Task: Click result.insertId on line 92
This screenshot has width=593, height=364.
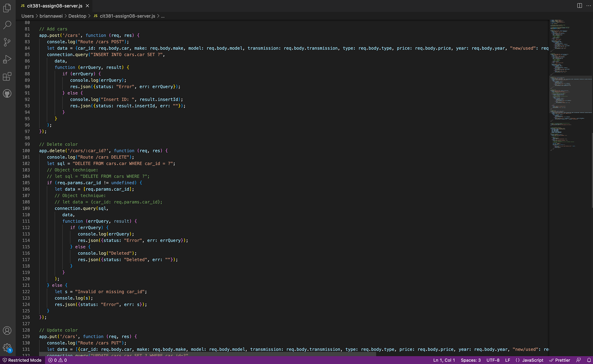Action: 159,100
